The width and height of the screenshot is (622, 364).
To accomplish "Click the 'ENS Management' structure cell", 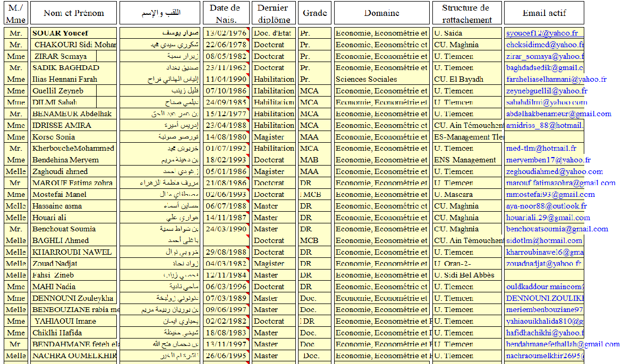I will (465, 160).
